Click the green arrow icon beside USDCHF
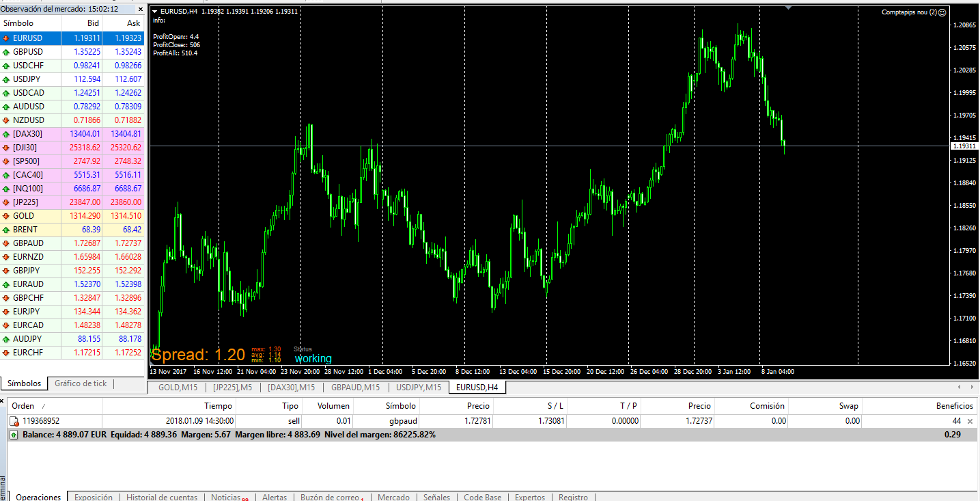This screenshot has width=980, height=501. click(6, 66)
